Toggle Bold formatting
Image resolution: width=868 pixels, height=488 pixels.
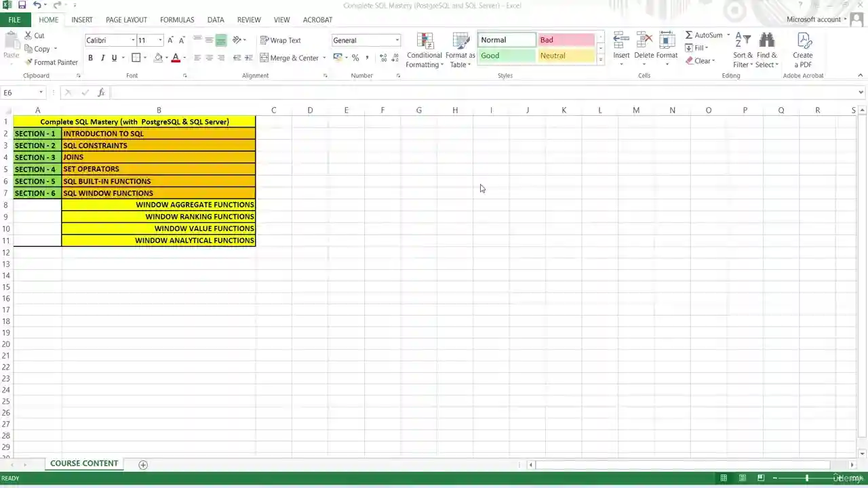tap(90, 58)
